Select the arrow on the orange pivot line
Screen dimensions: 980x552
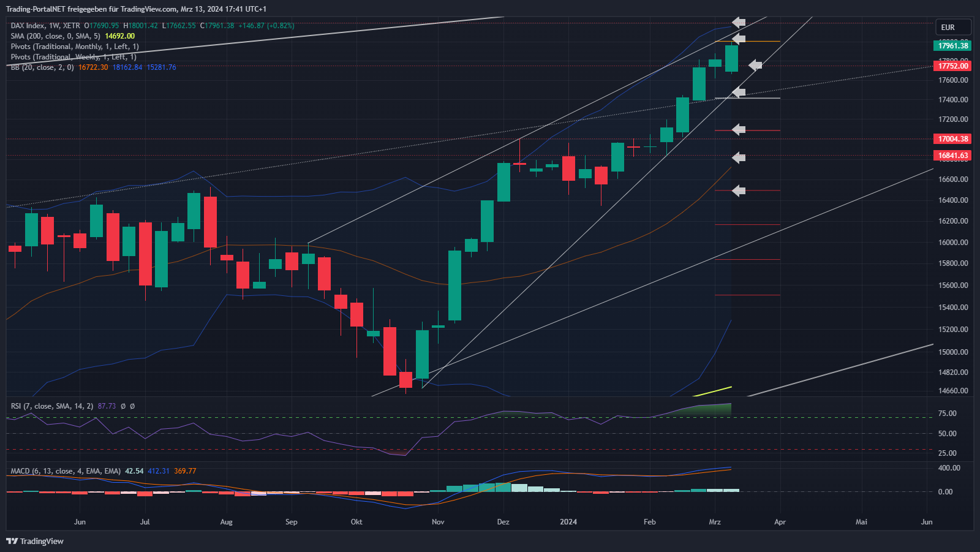[739, 39]
